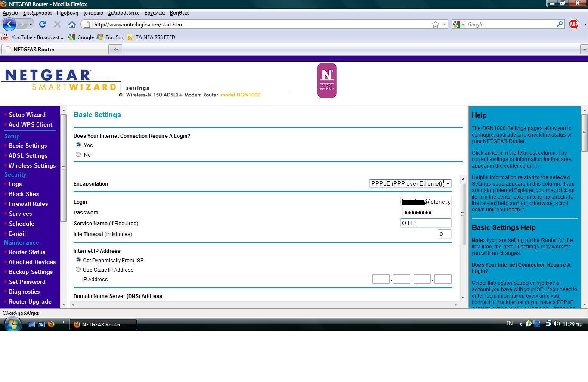Open the Εργαλεία menu
This screenshot has height=382, width=588.
coord(155,13)
